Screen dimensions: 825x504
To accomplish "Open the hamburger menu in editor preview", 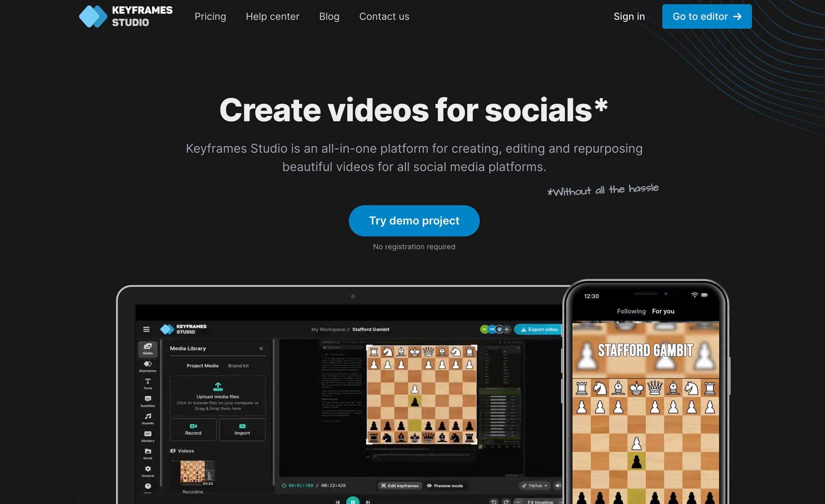I will [x=146, y=329].
